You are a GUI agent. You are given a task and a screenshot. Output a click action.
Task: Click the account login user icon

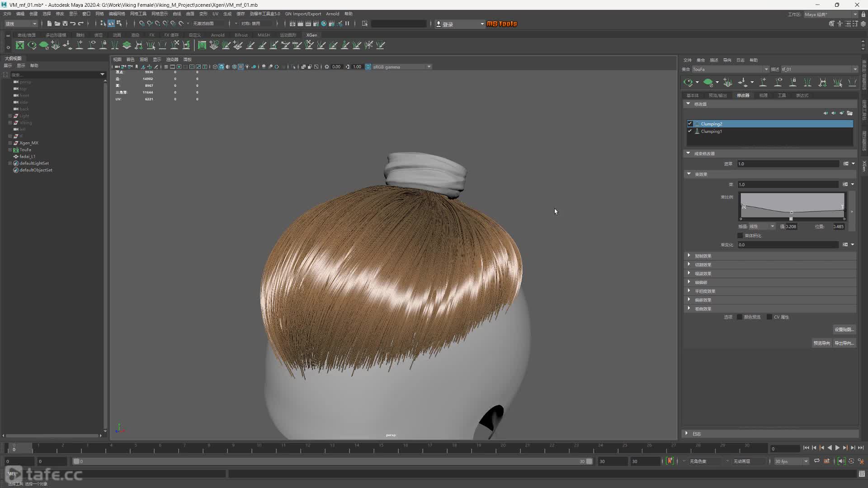click(x=439, y=24)
